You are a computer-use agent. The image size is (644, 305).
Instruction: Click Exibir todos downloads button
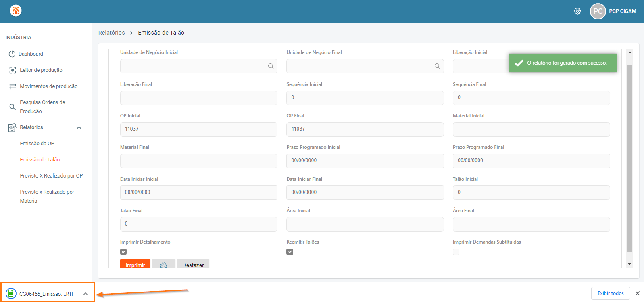[x=611, y=293]
